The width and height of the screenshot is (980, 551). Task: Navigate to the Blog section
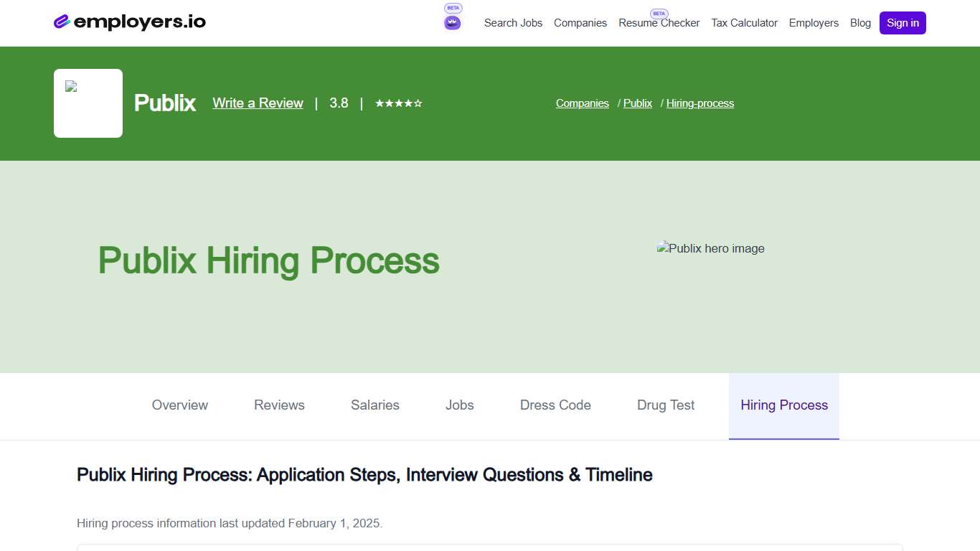(860, 22)
